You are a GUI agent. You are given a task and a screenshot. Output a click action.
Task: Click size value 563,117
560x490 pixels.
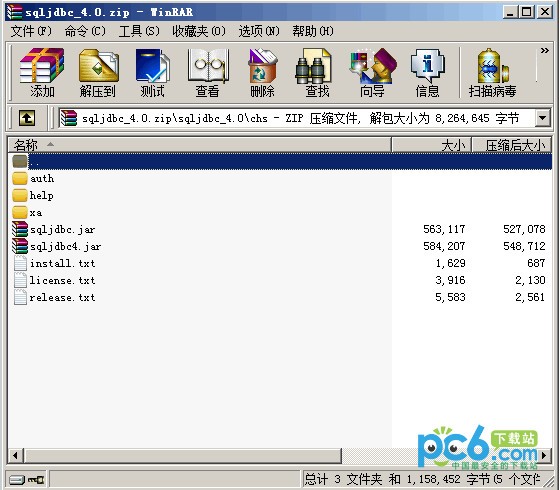pos(444,229)
